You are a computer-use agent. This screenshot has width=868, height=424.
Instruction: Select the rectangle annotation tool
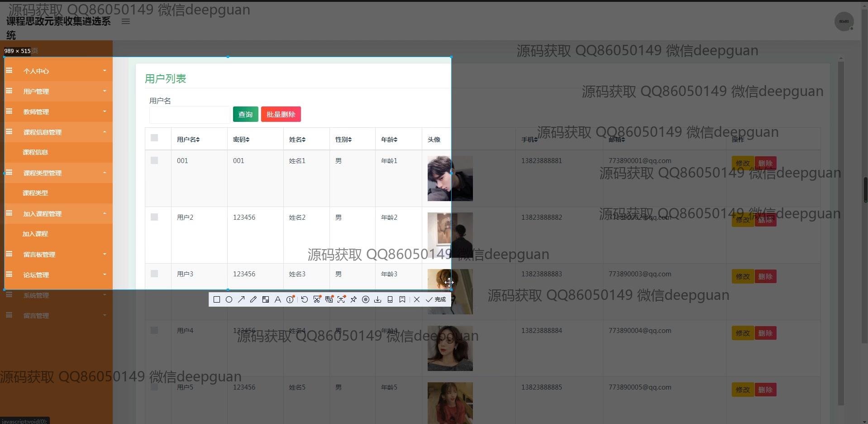(x=217, y=299)
